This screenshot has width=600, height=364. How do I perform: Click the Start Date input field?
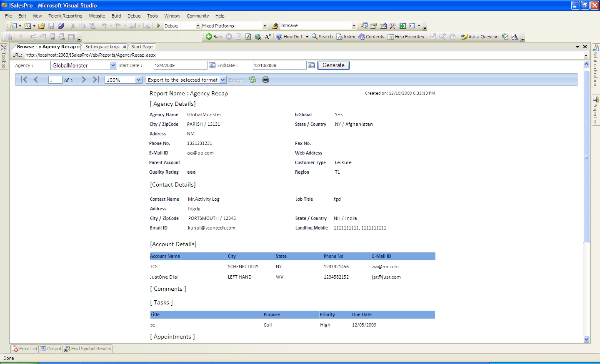180,65
